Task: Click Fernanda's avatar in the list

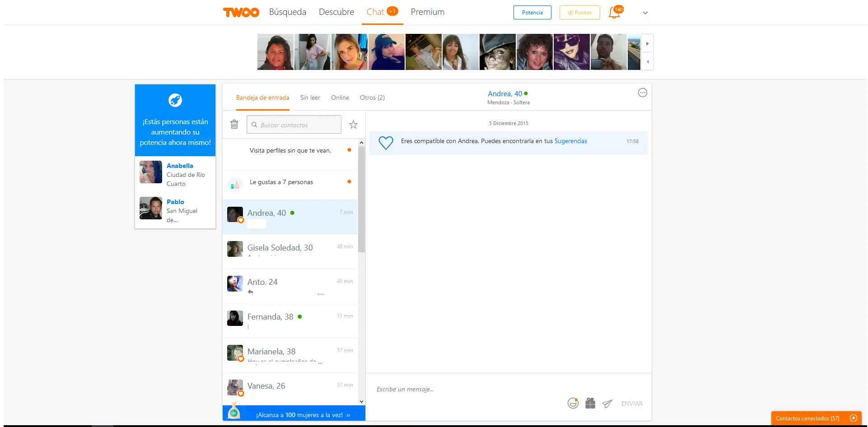Action: tap(235, 318)
